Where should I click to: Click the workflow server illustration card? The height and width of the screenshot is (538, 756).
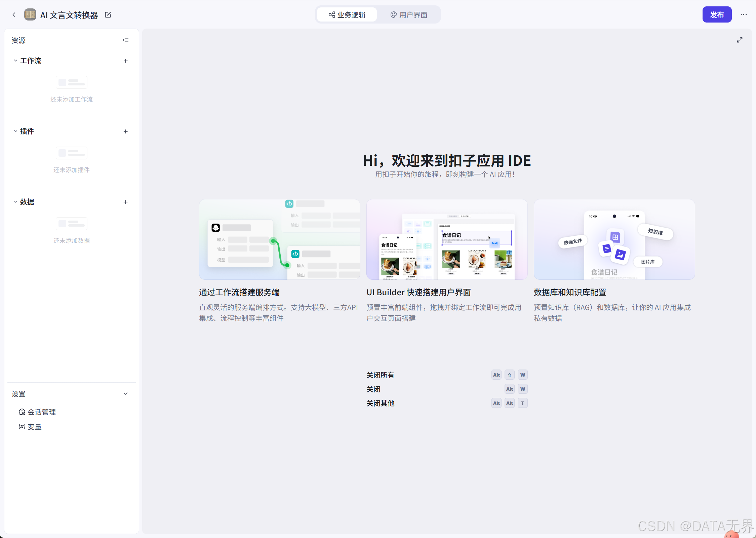(279, 239)
